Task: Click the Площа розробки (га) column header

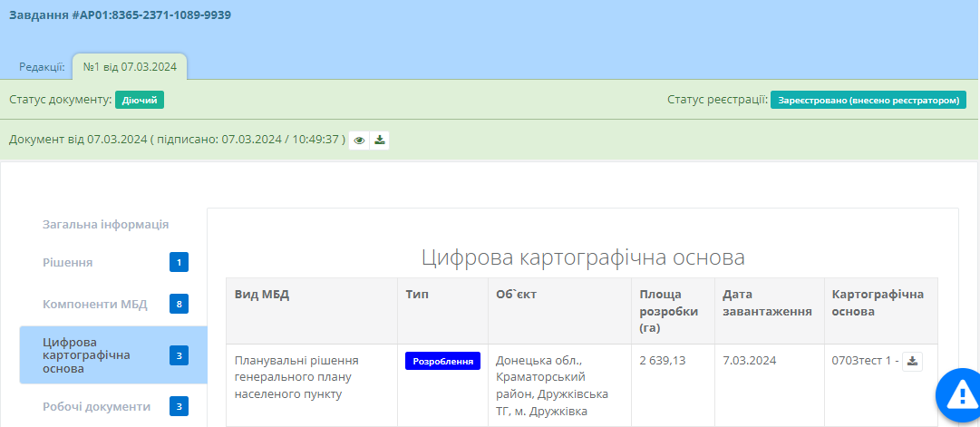Action: [x=668, y=310]
